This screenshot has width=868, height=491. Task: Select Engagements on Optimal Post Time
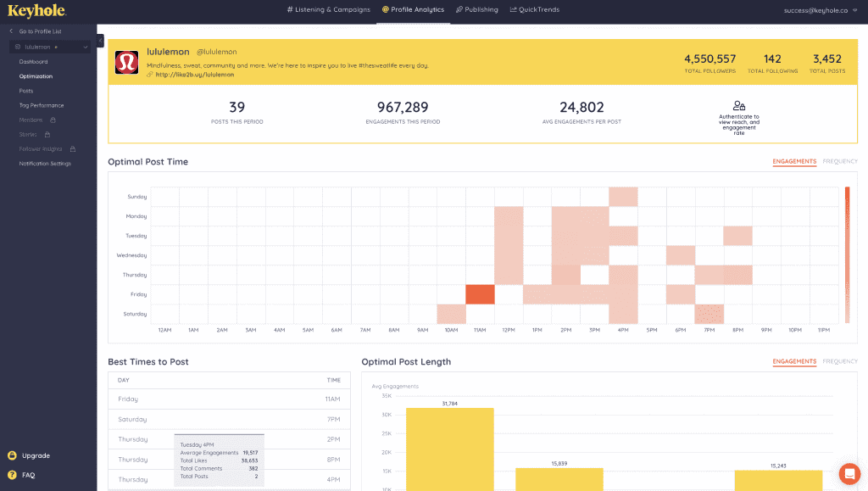794,162
